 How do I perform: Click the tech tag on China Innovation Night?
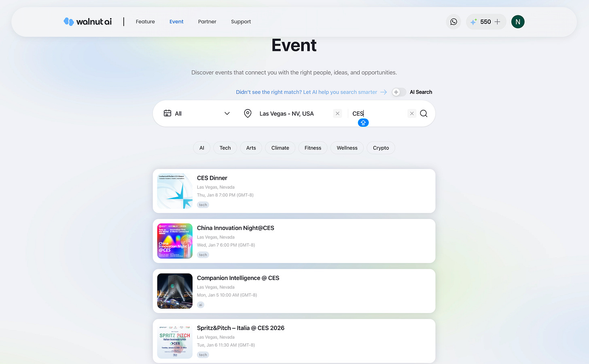click(203, 255)
